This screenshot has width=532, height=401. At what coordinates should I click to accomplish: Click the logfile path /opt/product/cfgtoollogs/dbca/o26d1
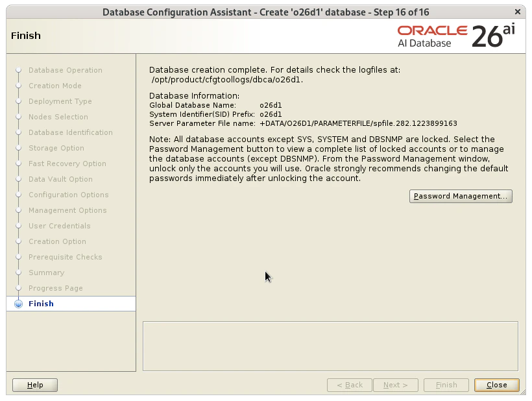click(x=227, y=80)
